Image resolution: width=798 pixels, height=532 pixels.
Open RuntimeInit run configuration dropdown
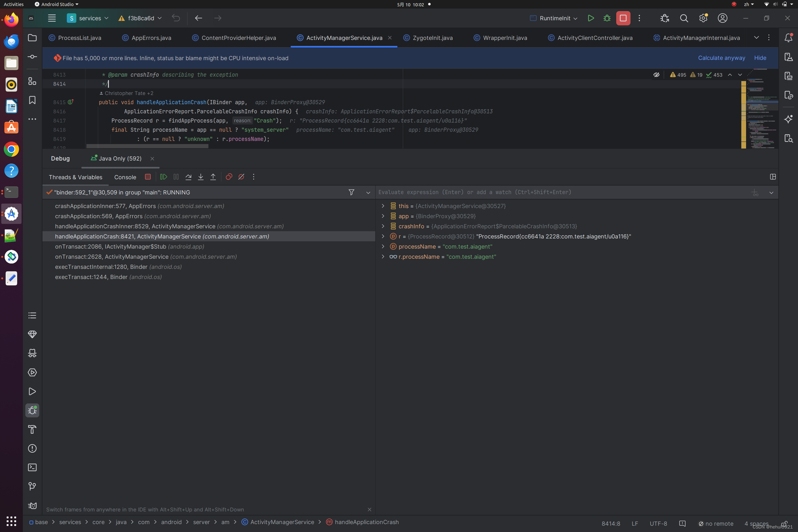click(x=554, y=18)
